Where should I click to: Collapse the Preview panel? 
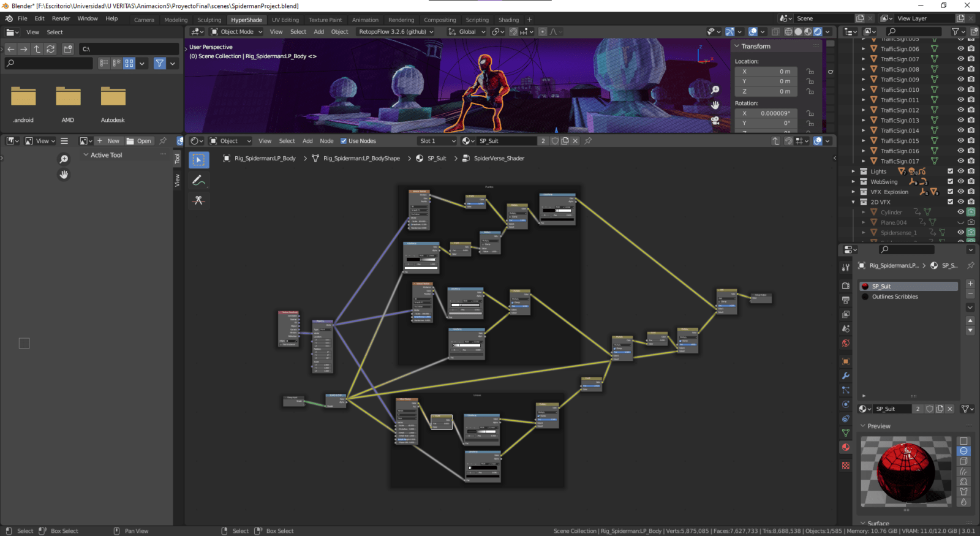[863, 426]
